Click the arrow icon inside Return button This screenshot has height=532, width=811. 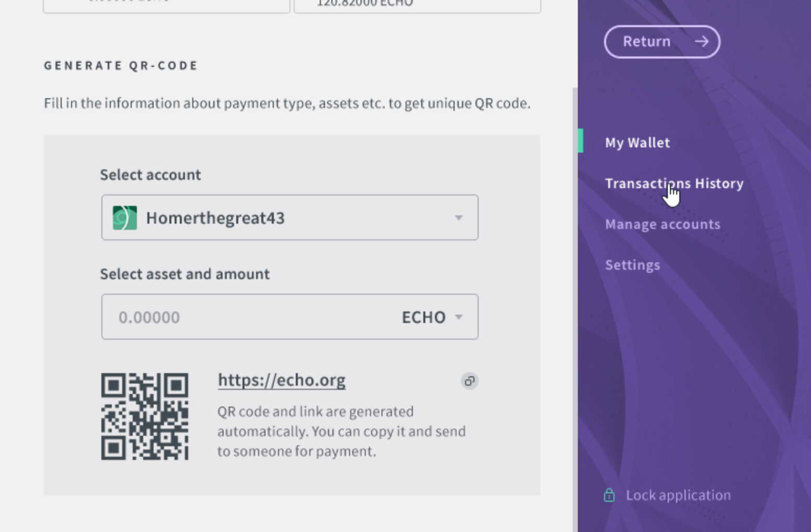pyautogui.click(x=702, y=41)
